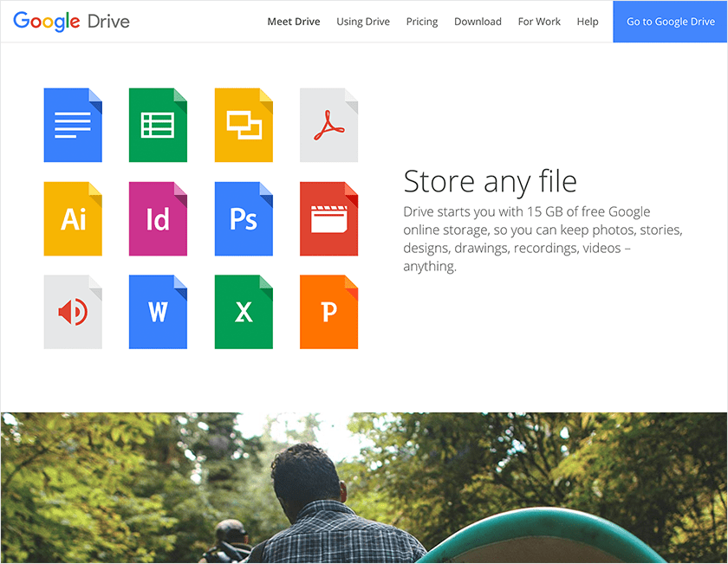Select the Adobe Illustrator Ai file icon
728x564 pixels.
pyautogui.click(x=73, y=218)
